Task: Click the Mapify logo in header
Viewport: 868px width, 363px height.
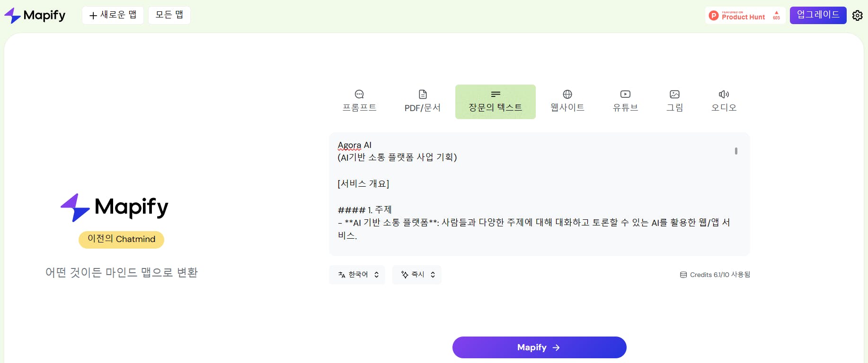Action: pos(35,16)
